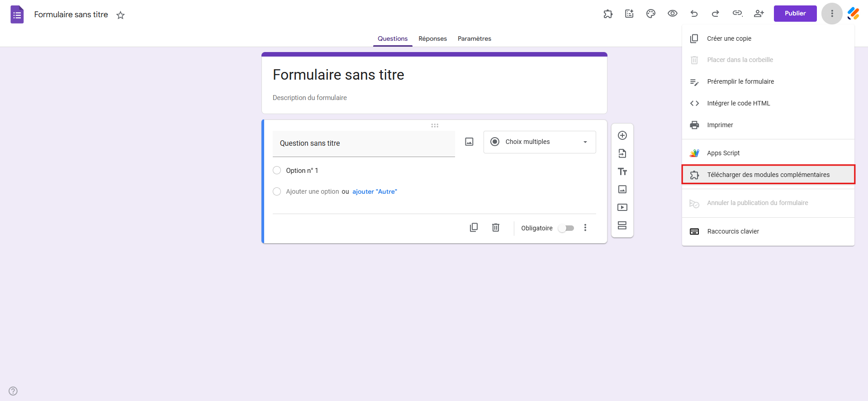Image resolution: width=868 pixels, height=401 pixels.
Task: Insert image into the question title
Action: click(x=470, y=142)
